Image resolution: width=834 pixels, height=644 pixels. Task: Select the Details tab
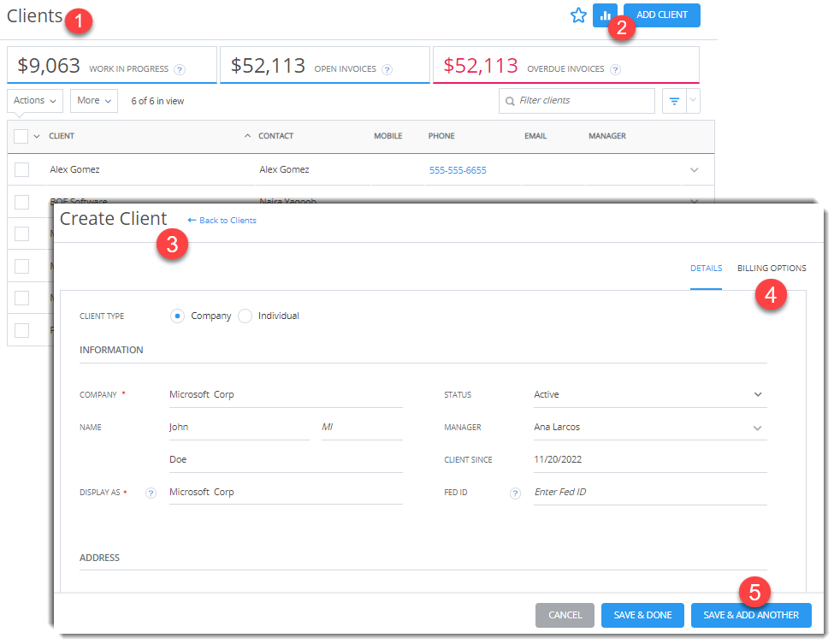click(706, 268)
